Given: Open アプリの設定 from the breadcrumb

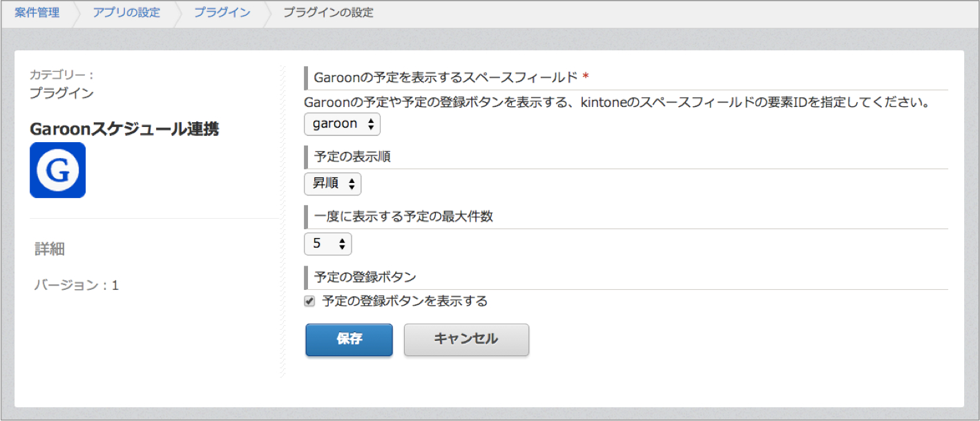Looking at the screenshot, I should click(126, 11).
